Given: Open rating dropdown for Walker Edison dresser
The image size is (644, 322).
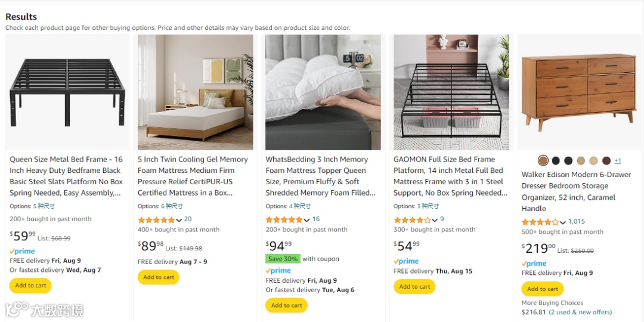Looking at the screenshot, I should 562,222.
